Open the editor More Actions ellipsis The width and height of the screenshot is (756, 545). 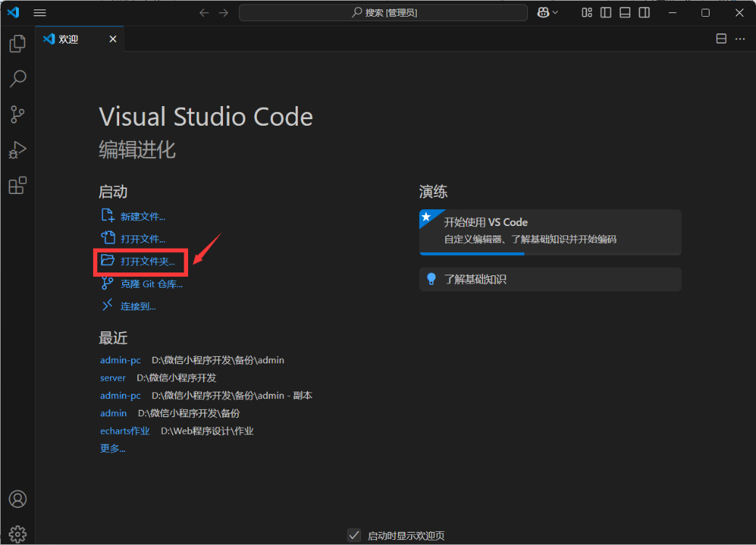(740, 39)
